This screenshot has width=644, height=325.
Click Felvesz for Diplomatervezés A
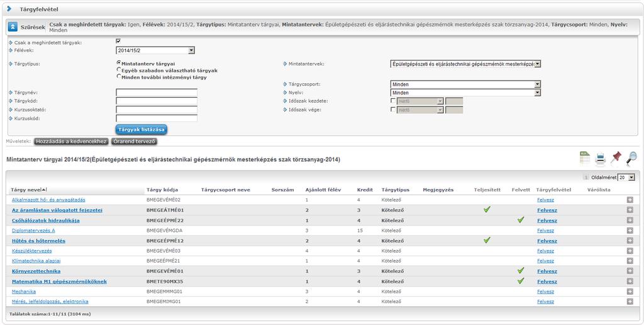tap(545, 231)
